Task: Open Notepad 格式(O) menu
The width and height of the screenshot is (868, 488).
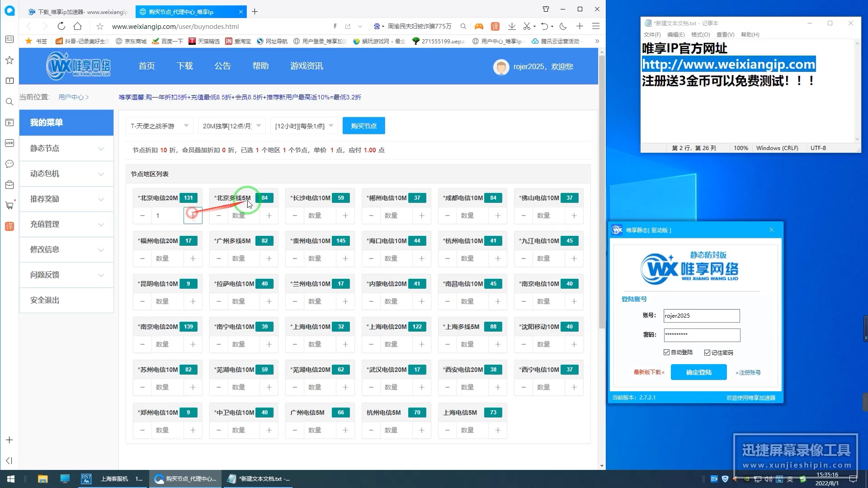Action: click(x=700, y=35)
